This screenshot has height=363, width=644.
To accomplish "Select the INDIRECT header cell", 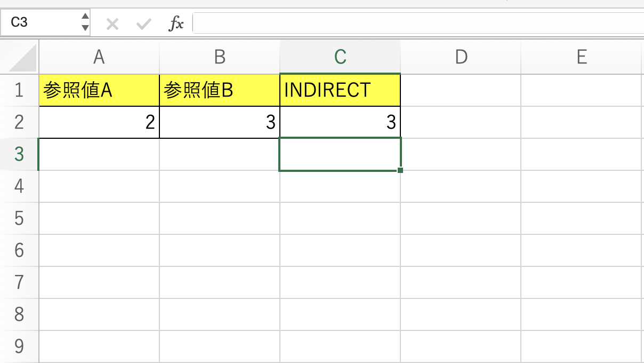I will tap(340, 90).
